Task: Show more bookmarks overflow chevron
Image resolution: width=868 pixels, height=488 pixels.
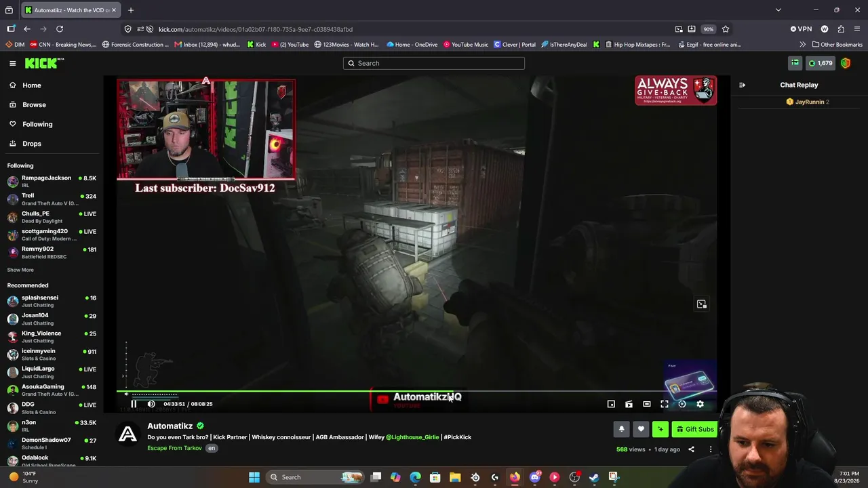Action: [x=802, y=45]
